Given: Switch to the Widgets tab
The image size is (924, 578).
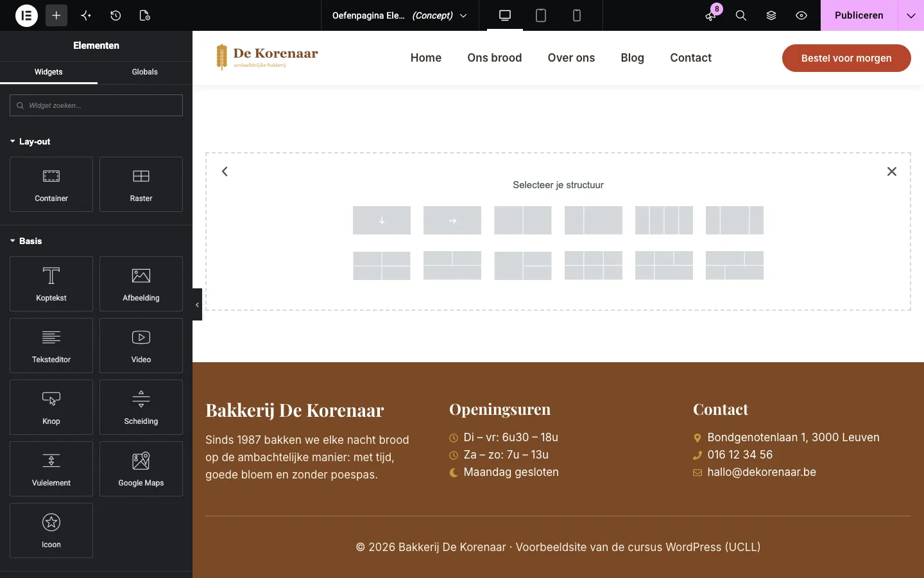Looking at the screenshot, I should click(x=49, y=72).
